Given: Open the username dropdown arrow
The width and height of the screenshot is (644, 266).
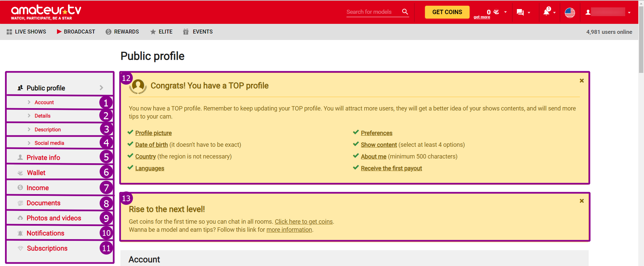Looking at the screenshot, I should point(629,13).
